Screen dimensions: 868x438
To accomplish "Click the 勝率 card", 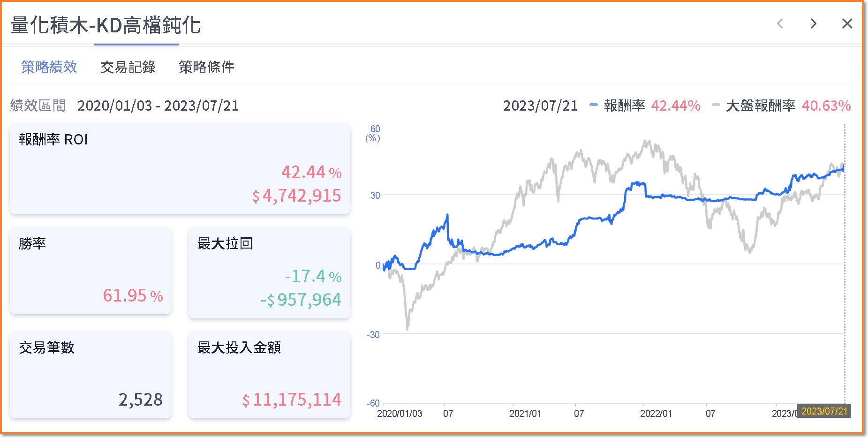I will 91,271.
